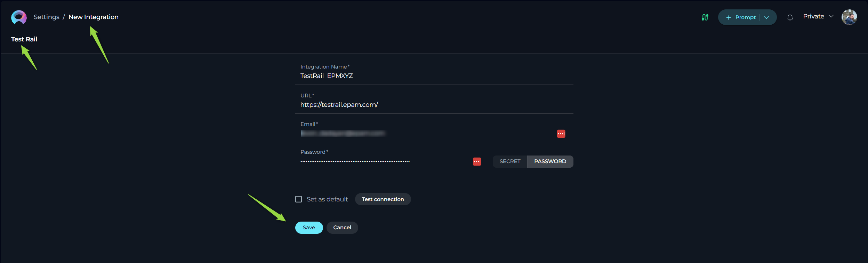868x263 pixels.
Task: Enable the Set as default checkbox
Action: click(x=298, y=199)
